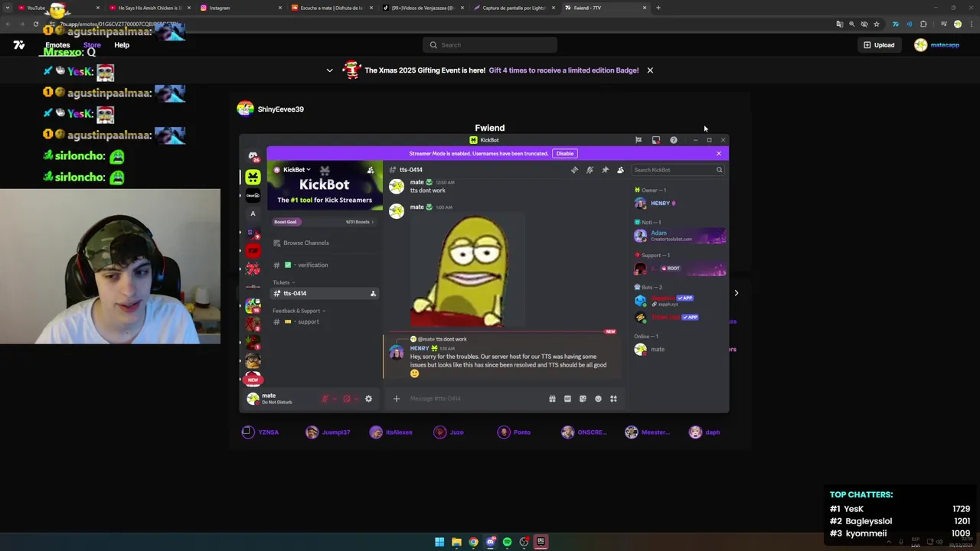Open Browse Channels
This screenshot has width=980, height=551.
click(x=325, y=243)
